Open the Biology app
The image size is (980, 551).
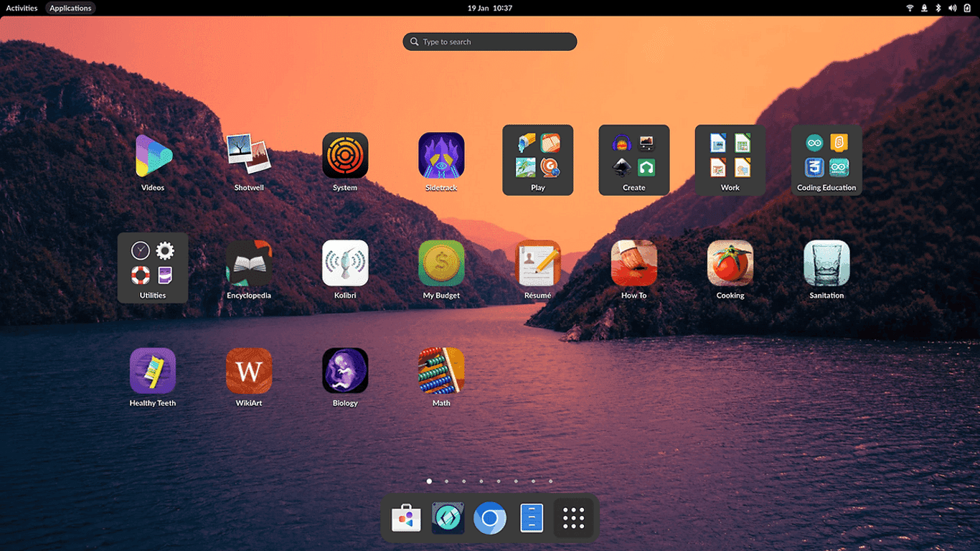coord(345,372)
